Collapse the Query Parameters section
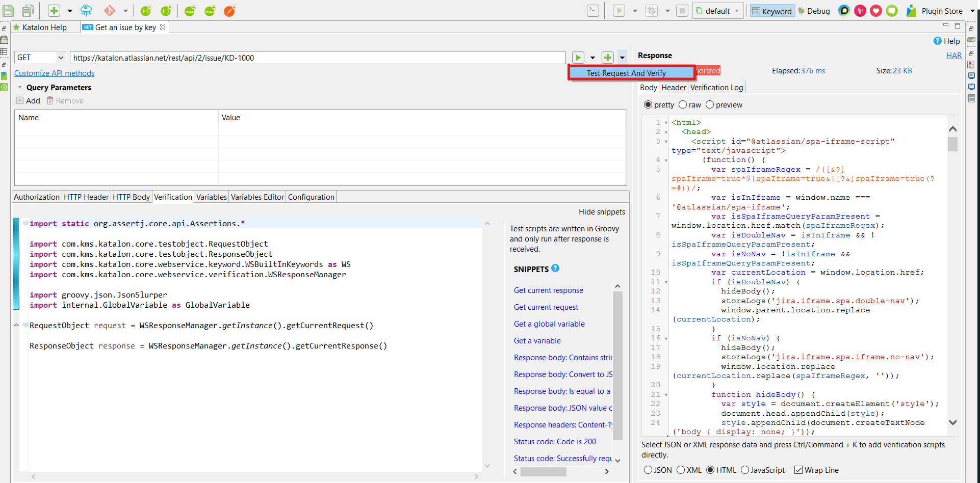The height and width of the screenshot is (483, 980). (20, 88)
